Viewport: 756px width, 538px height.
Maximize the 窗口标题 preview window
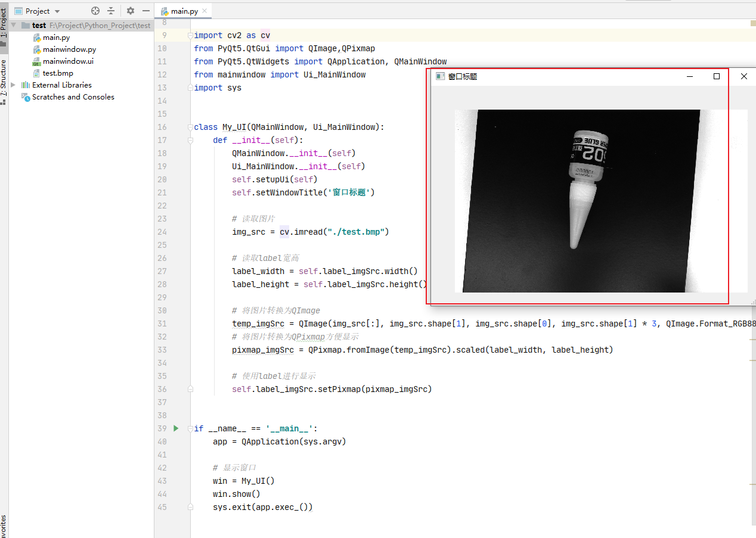(x=717, y=76)
